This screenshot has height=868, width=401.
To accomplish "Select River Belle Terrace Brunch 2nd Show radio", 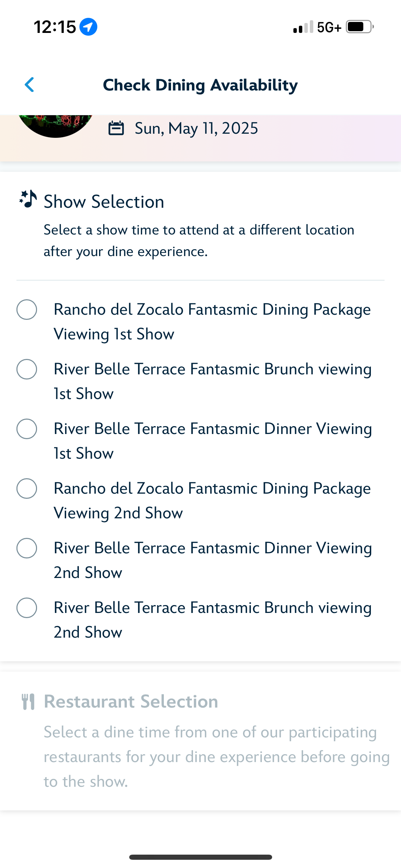I will pyautogui.click(x=27, y=608).
